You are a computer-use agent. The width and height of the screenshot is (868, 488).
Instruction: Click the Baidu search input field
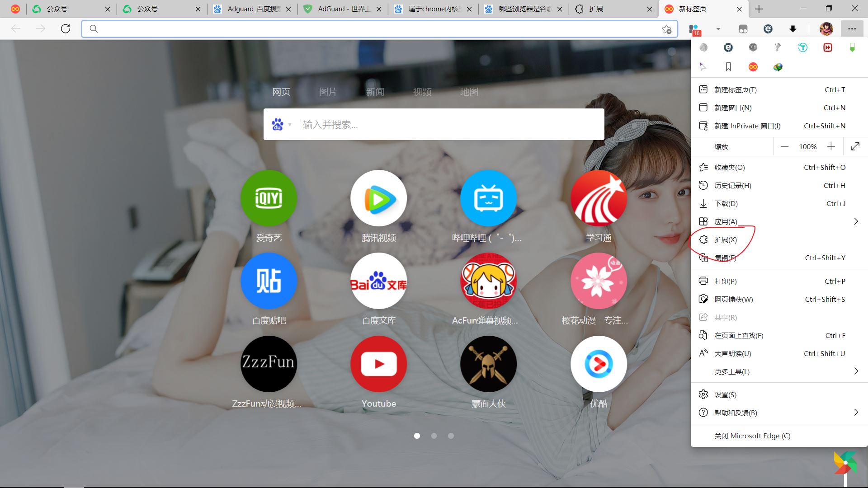[434, 124]
